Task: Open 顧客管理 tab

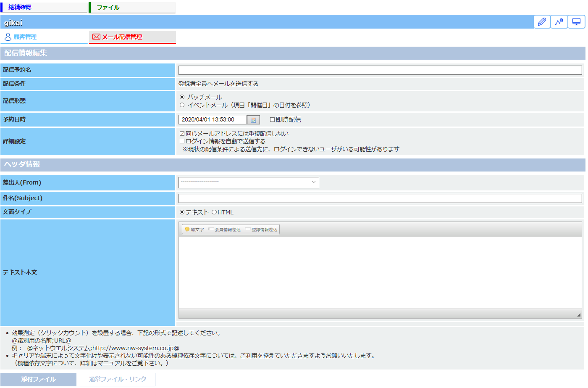Action: pyautogui.click(x=44, y=37)
